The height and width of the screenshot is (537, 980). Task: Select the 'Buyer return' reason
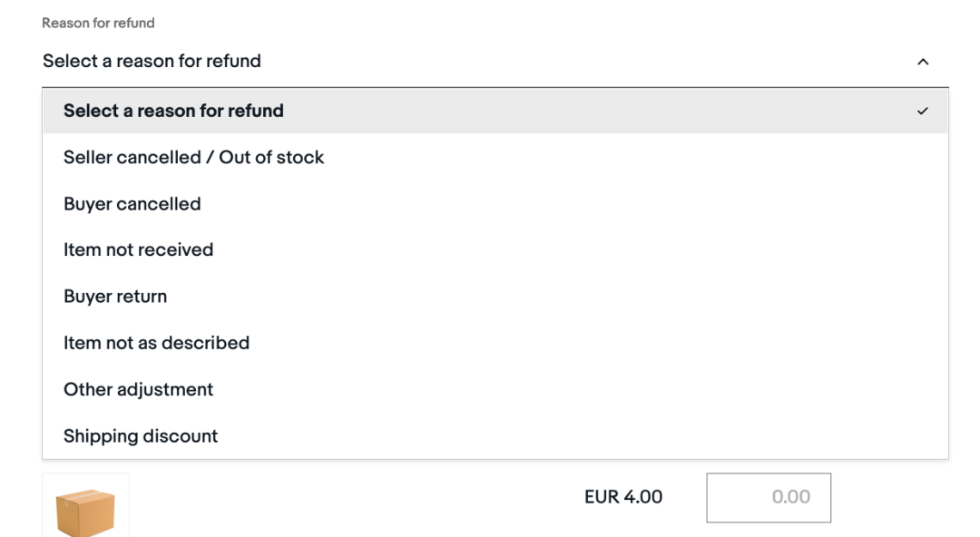(x=115, y=297)
